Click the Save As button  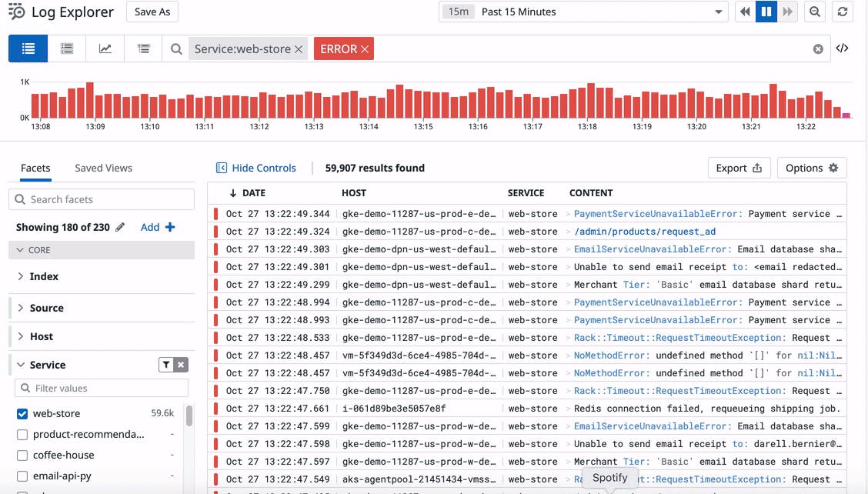click(152, 12)
